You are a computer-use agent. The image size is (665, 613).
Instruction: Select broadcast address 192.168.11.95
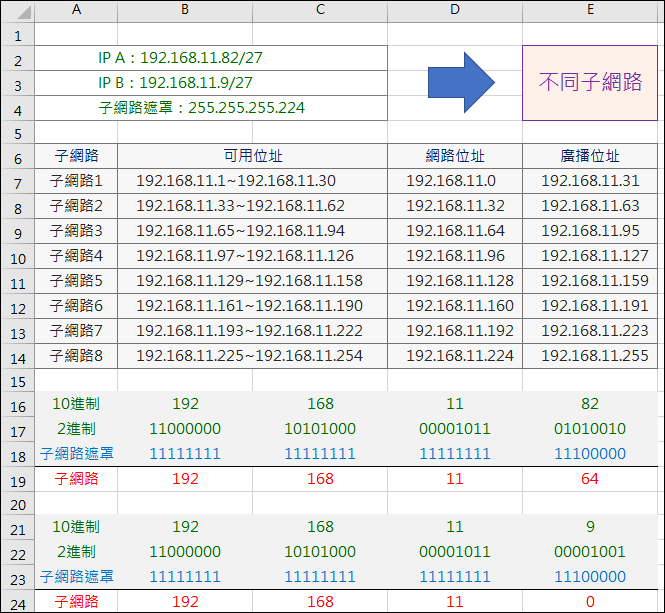590,231
